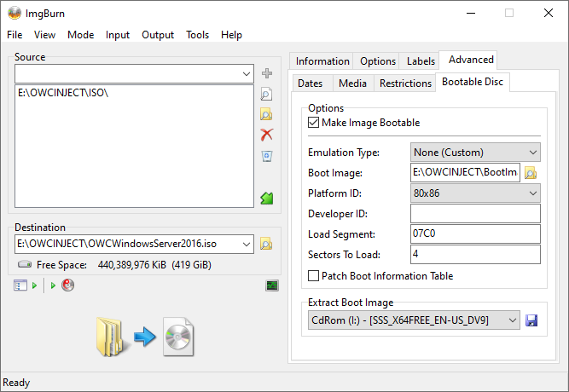
Task: Open the Tools menu
Action: pyautogui.click(x=197, y=35)
